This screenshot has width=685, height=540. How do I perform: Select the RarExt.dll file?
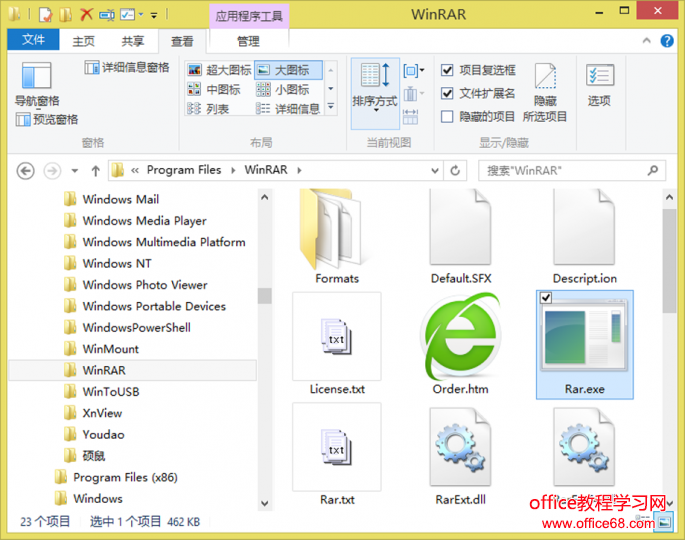pos(460,456)
